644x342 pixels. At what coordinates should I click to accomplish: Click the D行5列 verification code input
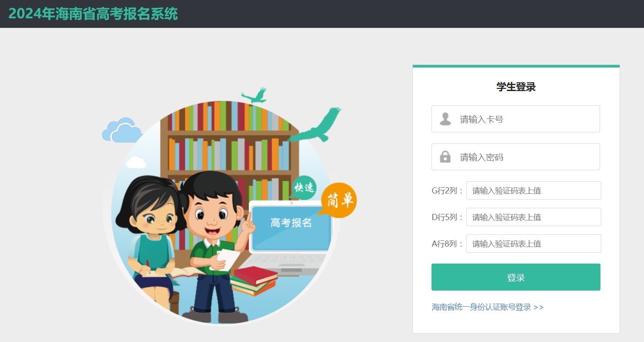[x=533, y=217]
